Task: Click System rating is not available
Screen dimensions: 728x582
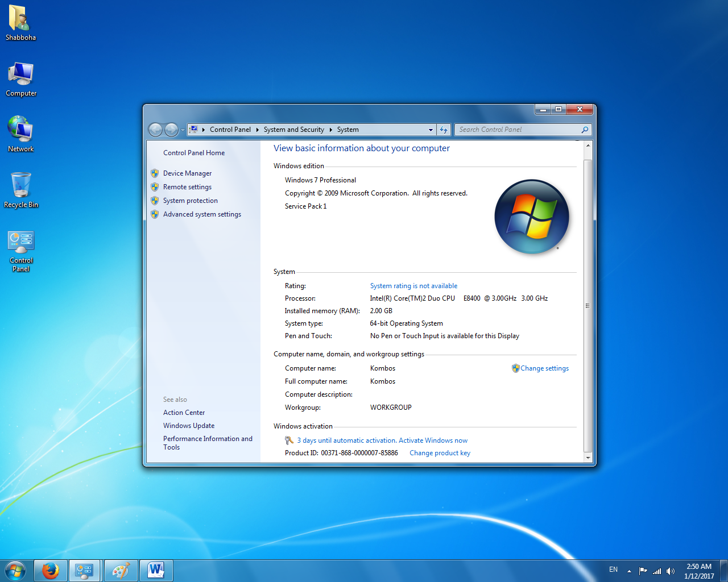Action: point(413,286)
